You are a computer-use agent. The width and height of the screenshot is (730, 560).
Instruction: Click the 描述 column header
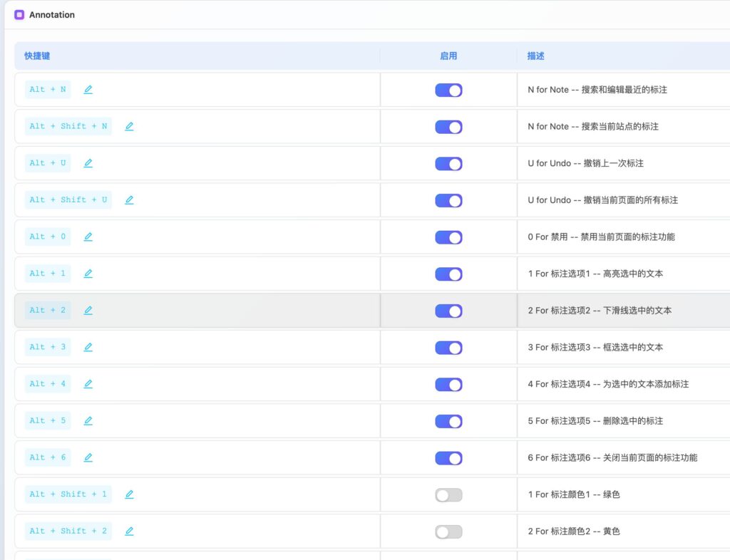tap(536, 56)
